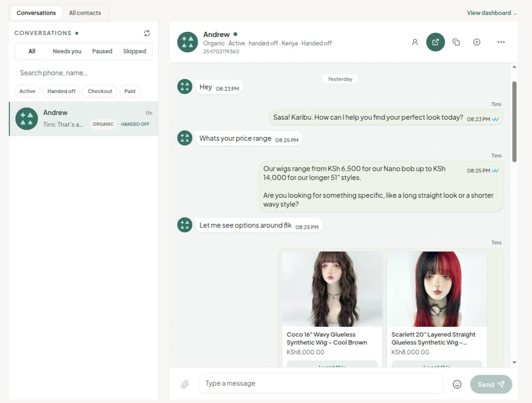532x403 pixels.
Task: Click the 'Sasa! Karibu' message bubble
Action: (386, 118)
